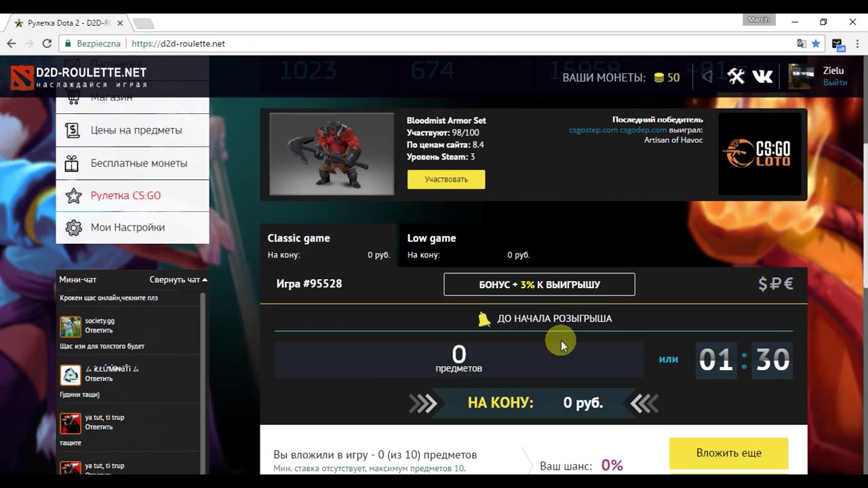Click Выйти logout link

click(x=835, y=83)
